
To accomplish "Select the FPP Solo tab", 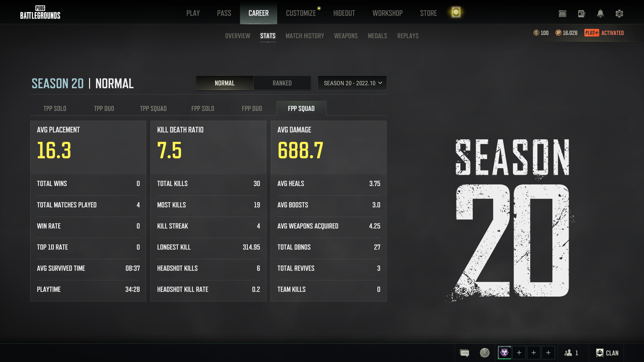I will (203, 108).
